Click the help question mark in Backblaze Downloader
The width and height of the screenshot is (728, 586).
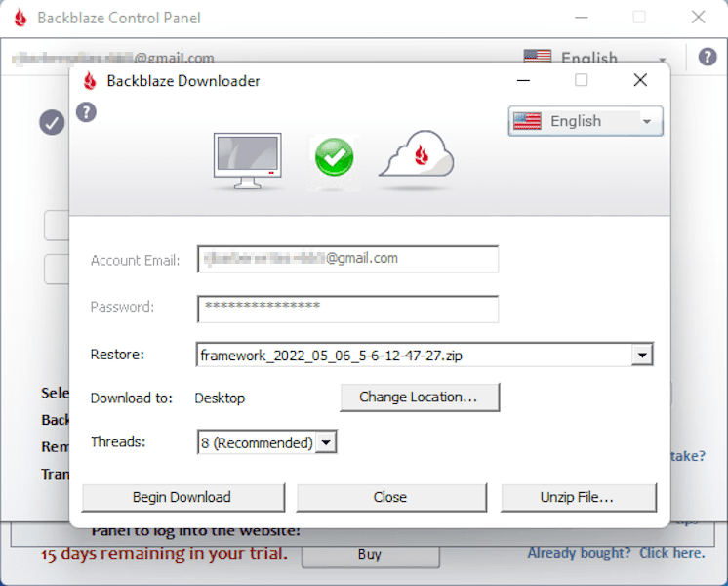pyautogui.click(x=86, y=112)
